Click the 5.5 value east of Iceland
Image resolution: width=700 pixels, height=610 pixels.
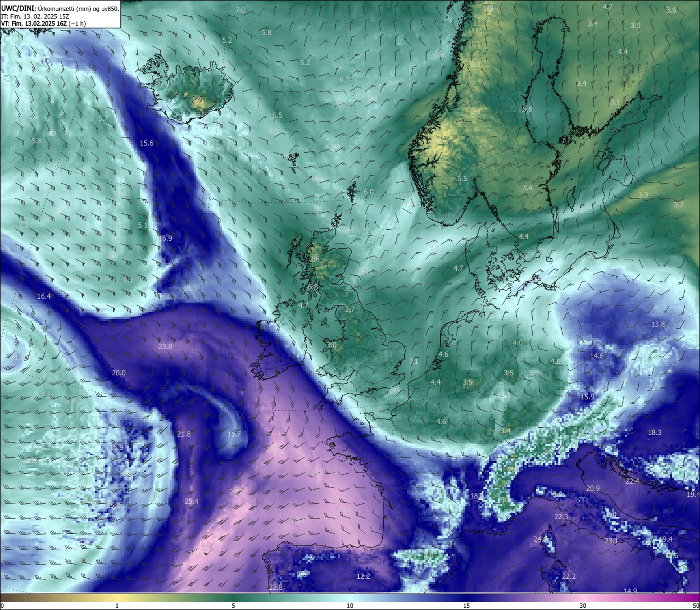click(277, 115)
